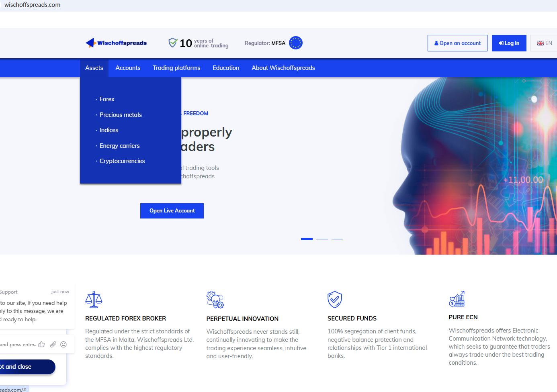
Task: Click the paperclip attachment icon in chat
Action: click(x=53, y=344)
